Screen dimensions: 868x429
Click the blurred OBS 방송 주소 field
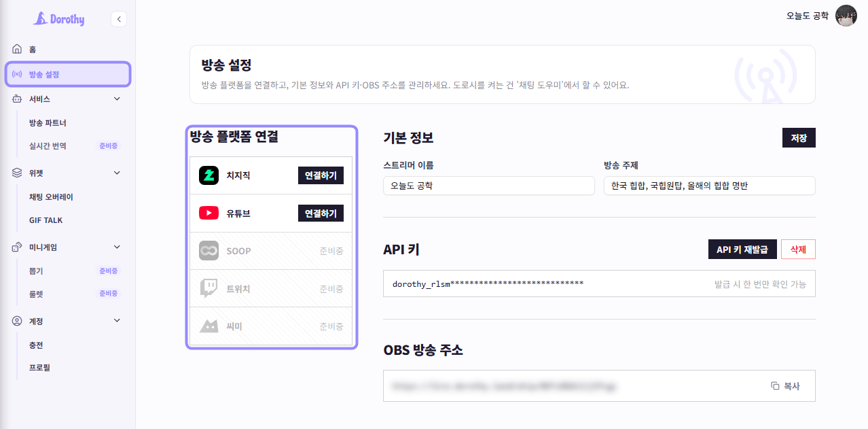599,385
